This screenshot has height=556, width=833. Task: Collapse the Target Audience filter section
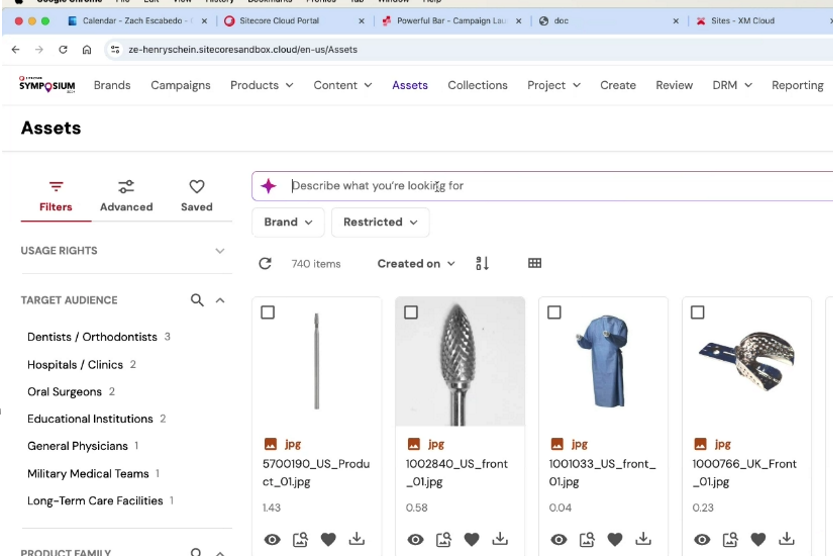tap(220, 300)
